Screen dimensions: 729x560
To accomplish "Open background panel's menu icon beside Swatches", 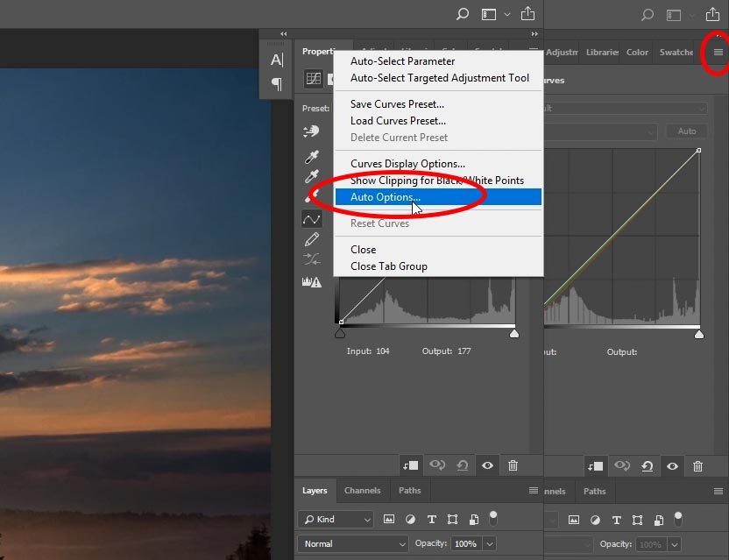I will click(x=718, y=52).
